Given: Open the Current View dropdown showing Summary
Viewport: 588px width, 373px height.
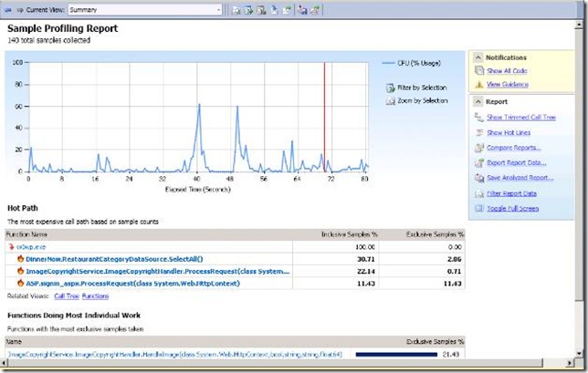Looking at the screenshot, I should (x=145, y=10).
